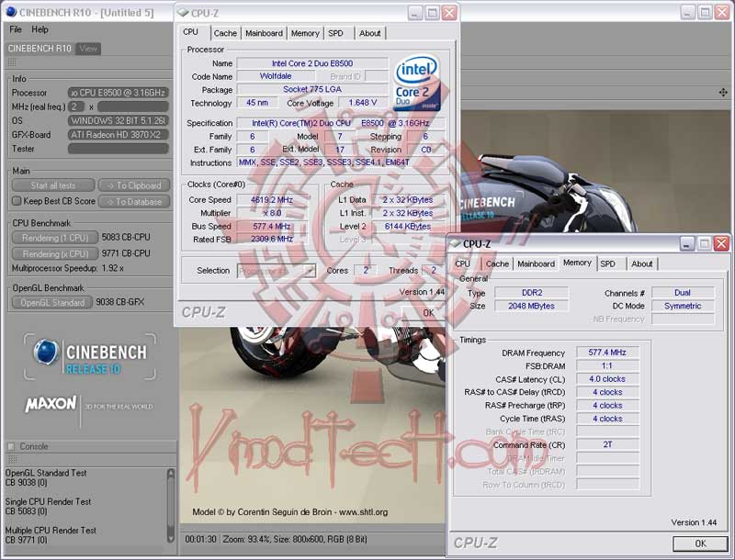Open the Help menu in Cinebench
The image size is (735, 560).
pyautogui.click(x=40, y=29)
